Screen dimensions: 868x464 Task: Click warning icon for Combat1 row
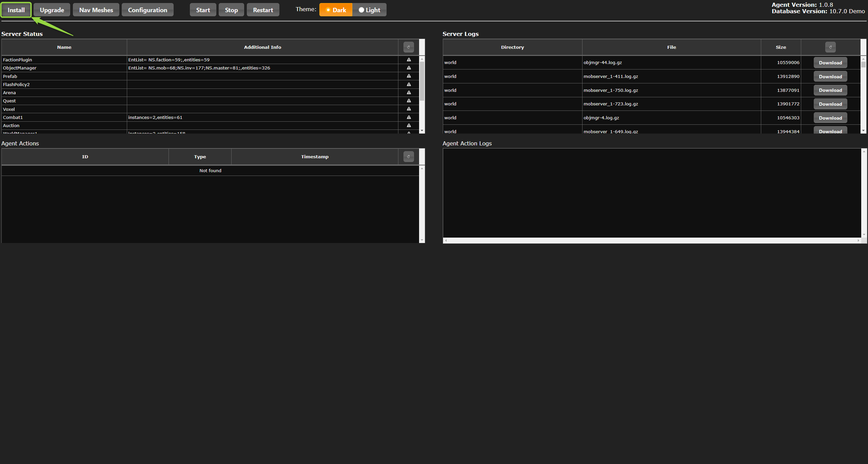tap(409, 117)
